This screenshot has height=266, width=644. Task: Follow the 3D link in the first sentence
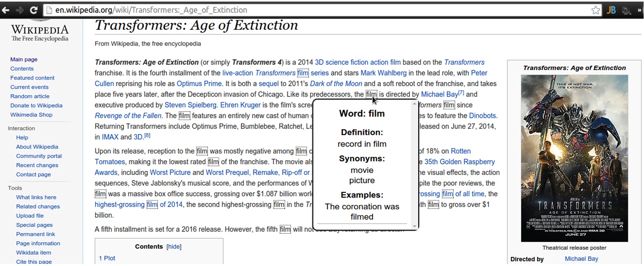[x=319, y=63]
